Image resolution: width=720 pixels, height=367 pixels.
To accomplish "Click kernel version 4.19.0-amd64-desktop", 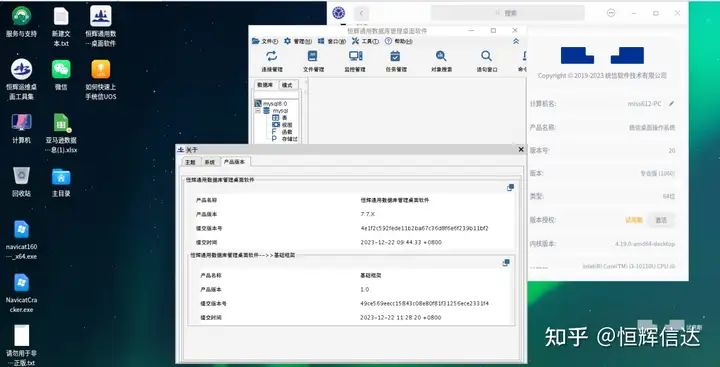I will 645,244.
